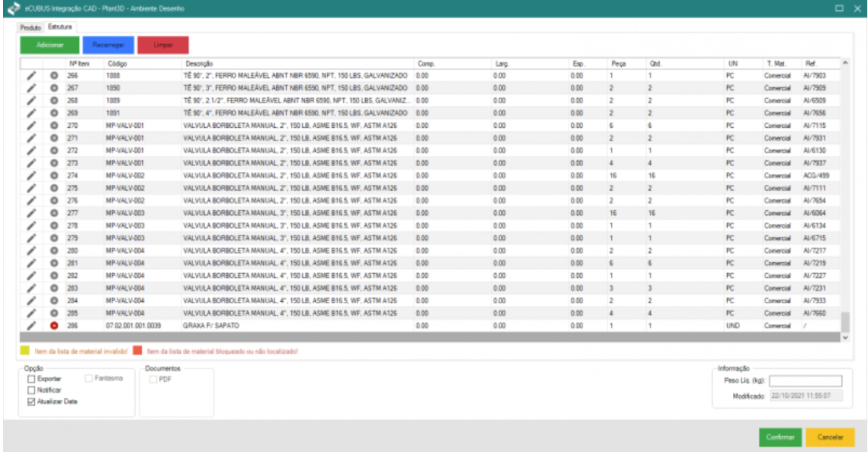Click the pencil edit icon for item 274

[x=31, y=175]
